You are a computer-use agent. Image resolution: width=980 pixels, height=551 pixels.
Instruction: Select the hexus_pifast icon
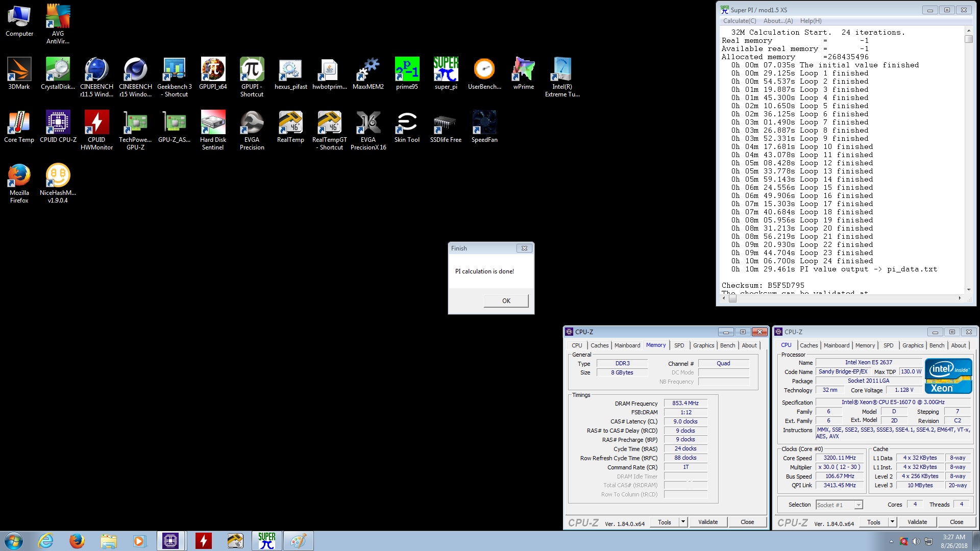pos(290,74)
